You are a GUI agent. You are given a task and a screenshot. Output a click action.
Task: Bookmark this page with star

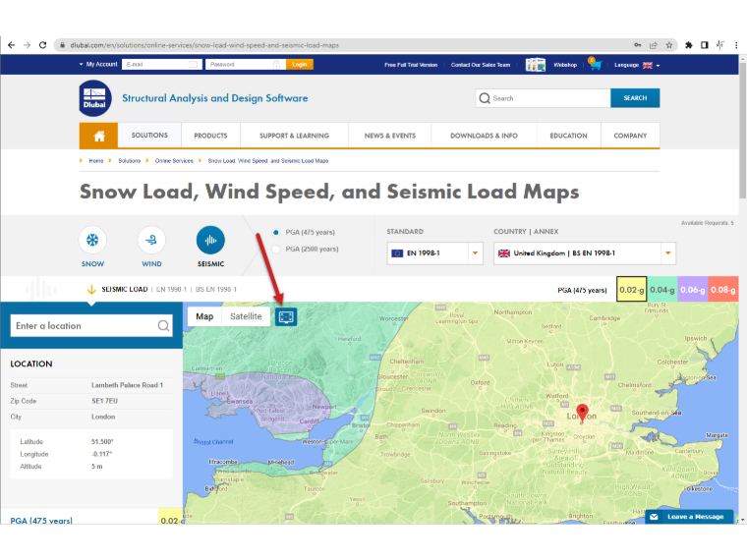(669, 45)
